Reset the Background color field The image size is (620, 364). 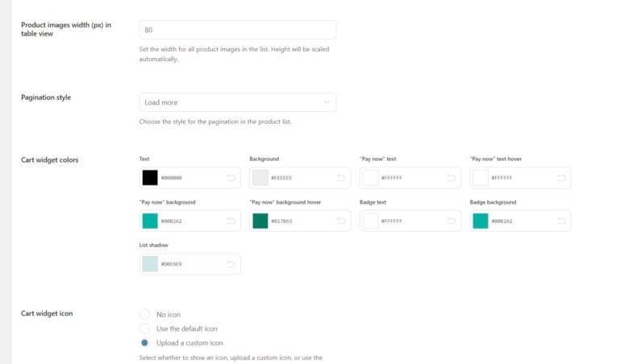click(341, 178)
